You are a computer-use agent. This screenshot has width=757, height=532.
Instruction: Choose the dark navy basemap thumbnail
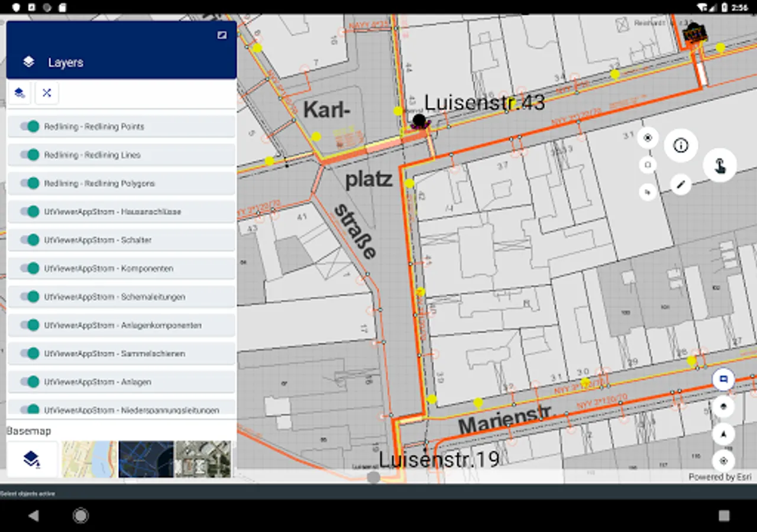146,459
